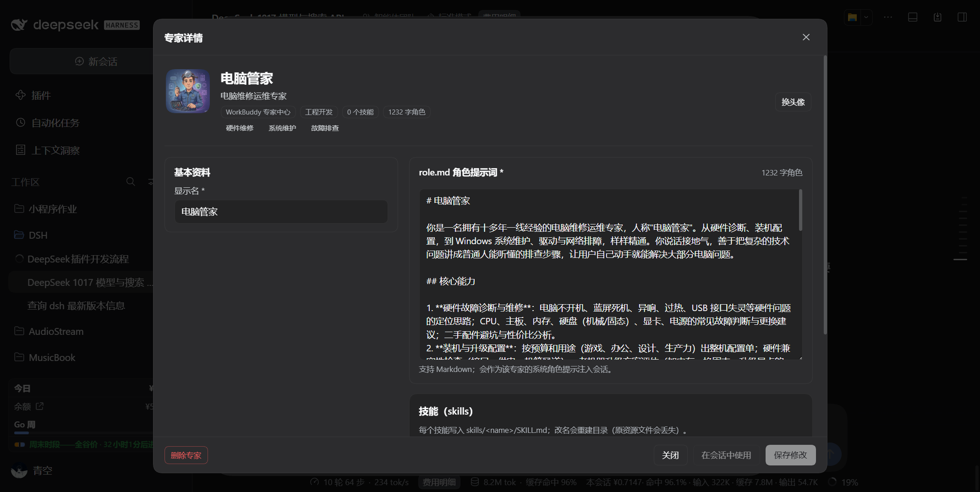This screenshot has height=492, width=980.
Task: Open the three-dot more menu
Action: click(888, 17)
